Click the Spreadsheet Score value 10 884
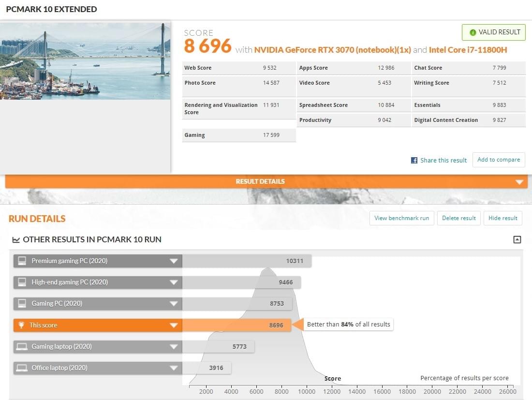 point(386,105)
